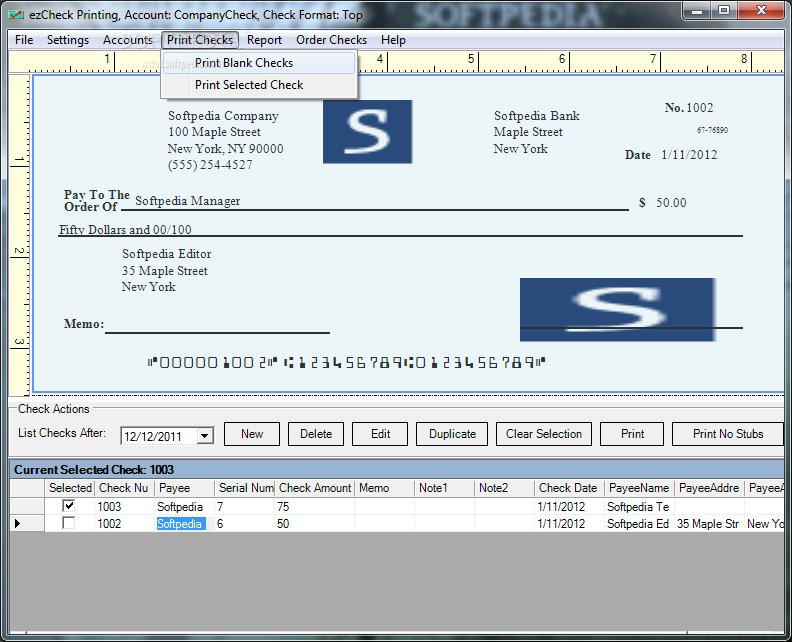
Task: Minimize the ezCheck Printing window
Action: [x=697, y=10]
